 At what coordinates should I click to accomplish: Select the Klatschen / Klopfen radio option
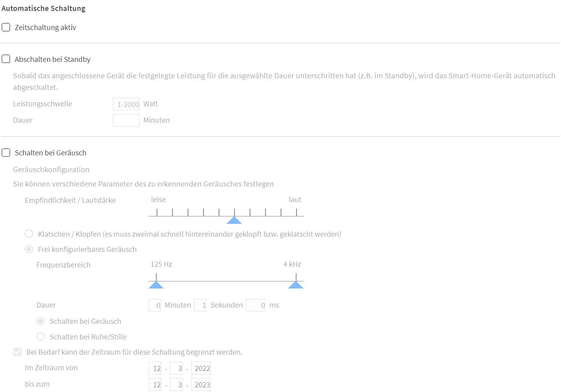[29, 234]
